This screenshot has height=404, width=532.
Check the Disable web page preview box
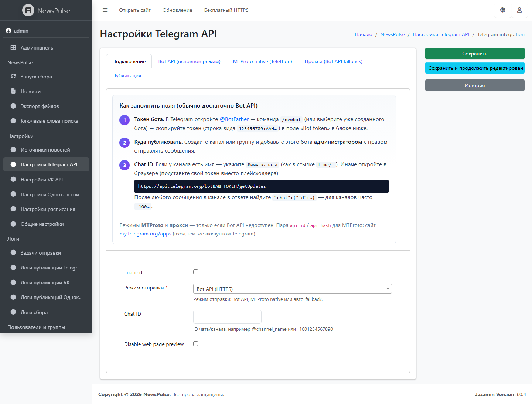(196, 344)
